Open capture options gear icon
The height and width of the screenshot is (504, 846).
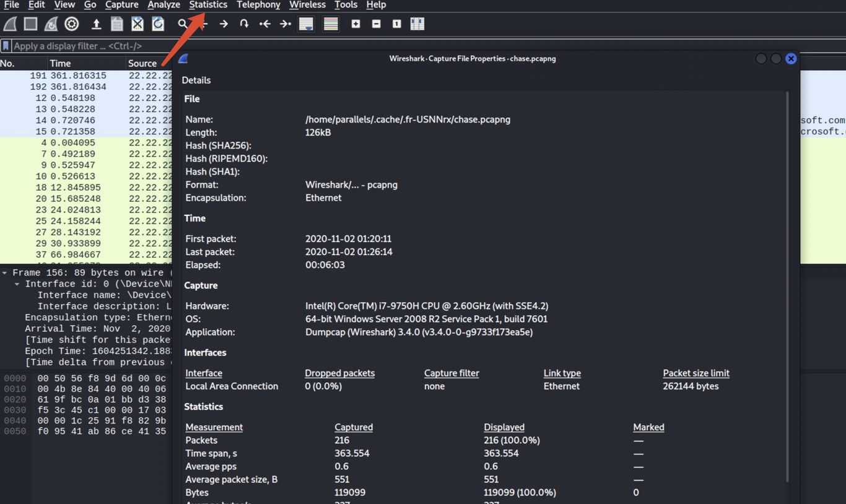(72, 24)
